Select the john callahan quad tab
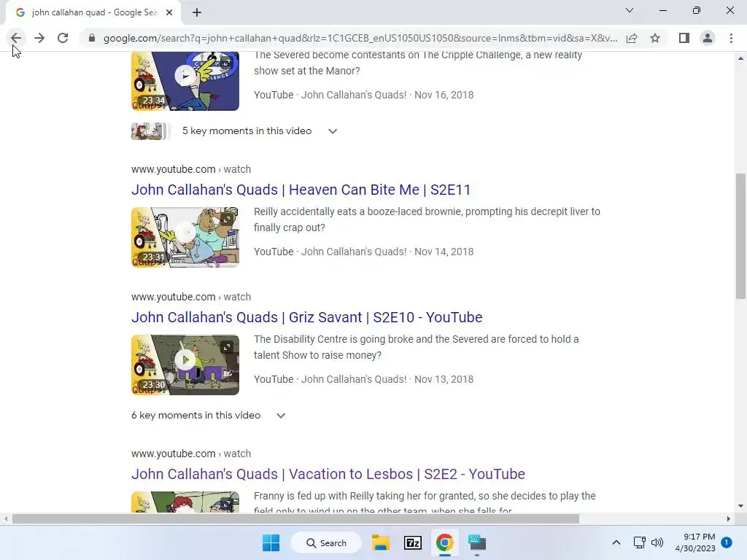 tap(94, 12)
